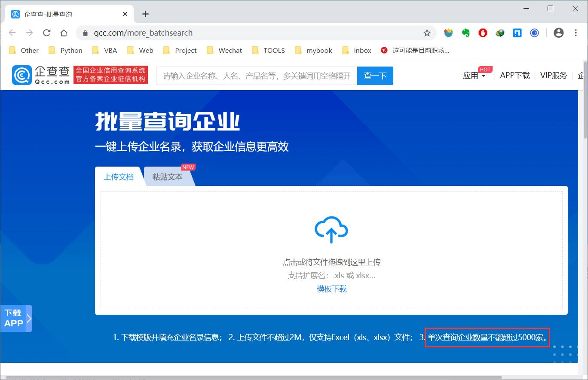Open a new tab with plus icon
This screenshot has width=588, height=380.
coord(145,14)
